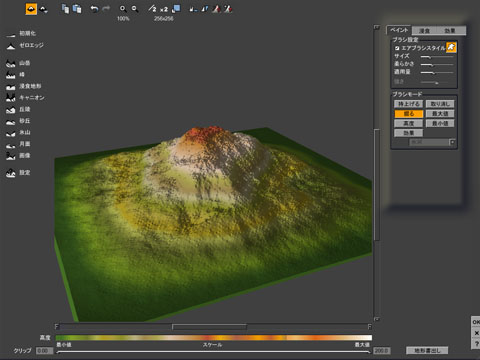Click the undo arrow icon
Image resolution: width=480 pixels, height=360 pixels.
pos(94,9)
